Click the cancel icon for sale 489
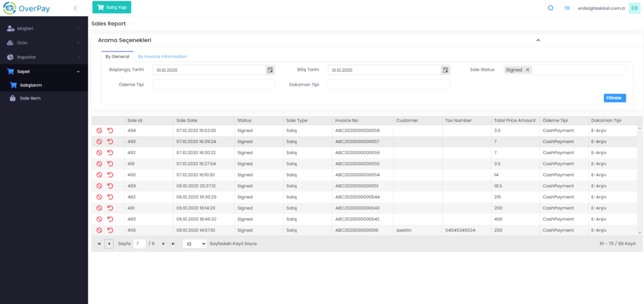This screenshot has height=304, width=644. coord(99,186)
